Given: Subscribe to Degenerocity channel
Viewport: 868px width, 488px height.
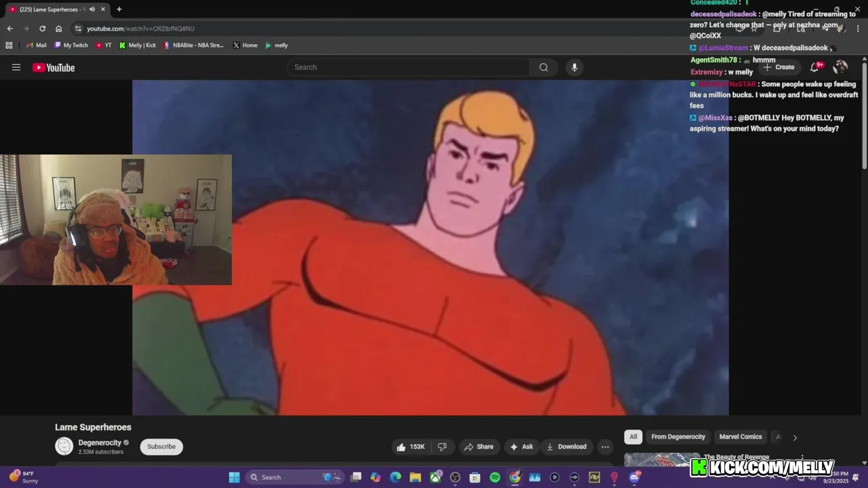Looking at the screenshot, I should pos(161,447).
